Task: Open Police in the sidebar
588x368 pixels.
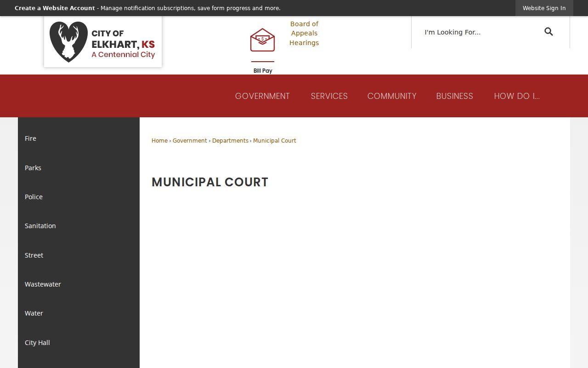Action: (x=79, y=197)
